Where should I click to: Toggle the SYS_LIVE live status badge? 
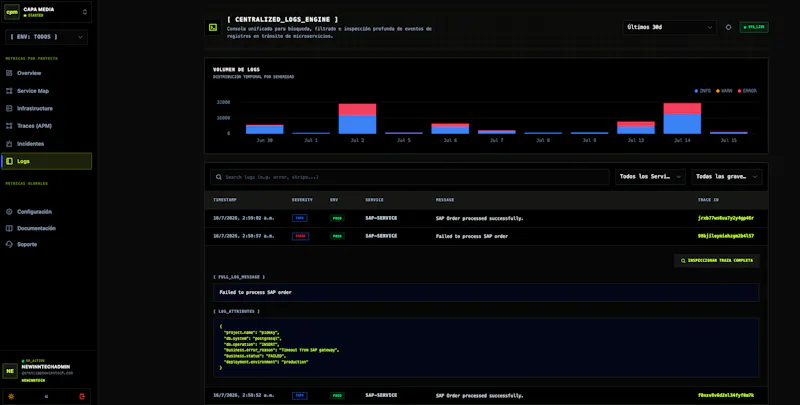pos(754,27)
